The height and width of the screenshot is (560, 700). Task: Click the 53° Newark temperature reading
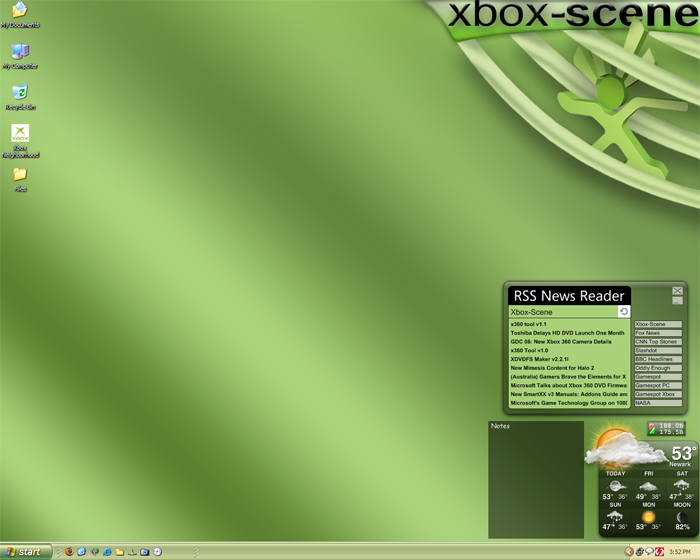pyautogui.click(x=683, y=456)
